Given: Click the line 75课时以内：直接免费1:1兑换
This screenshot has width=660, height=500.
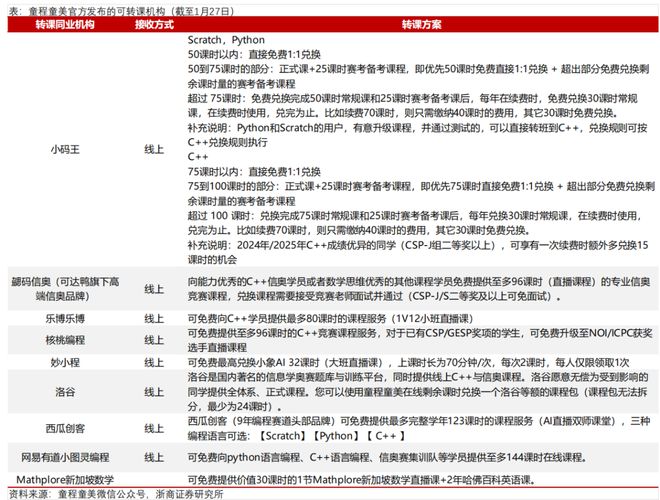Looking at the screenshot, I should click(254, 171).
